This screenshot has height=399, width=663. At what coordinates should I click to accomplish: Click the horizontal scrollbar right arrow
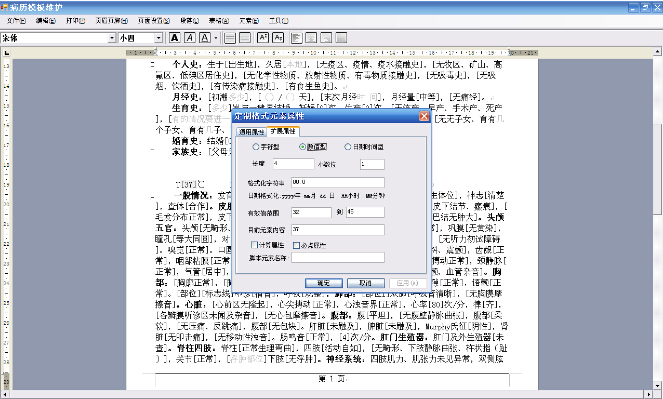click(x=650, y=394)
